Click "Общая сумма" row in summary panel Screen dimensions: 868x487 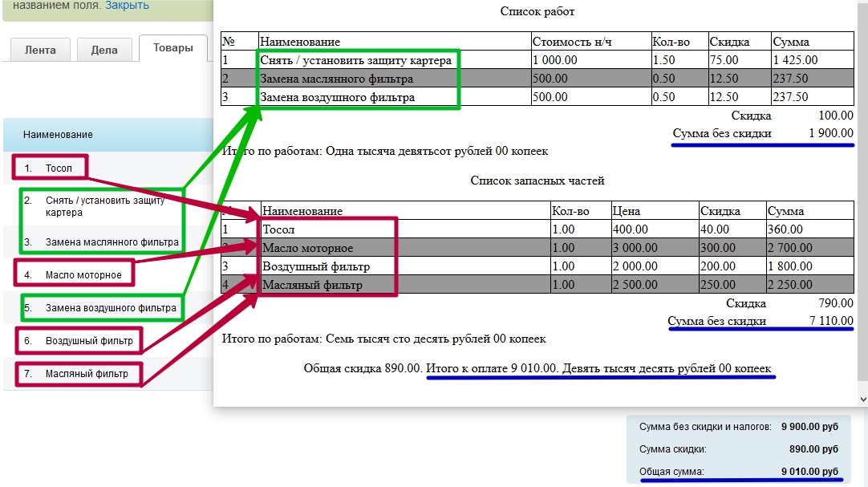click(x=738, y=471)
